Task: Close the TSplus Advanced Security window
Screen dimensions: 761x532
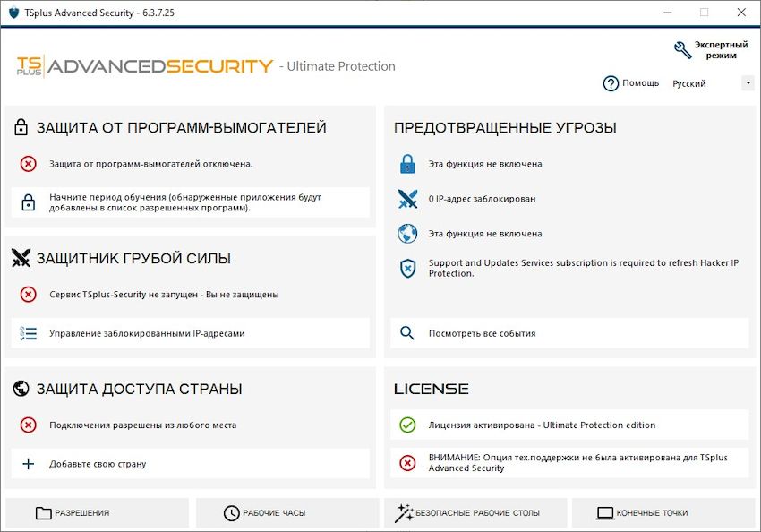Action: coord(741,13)
